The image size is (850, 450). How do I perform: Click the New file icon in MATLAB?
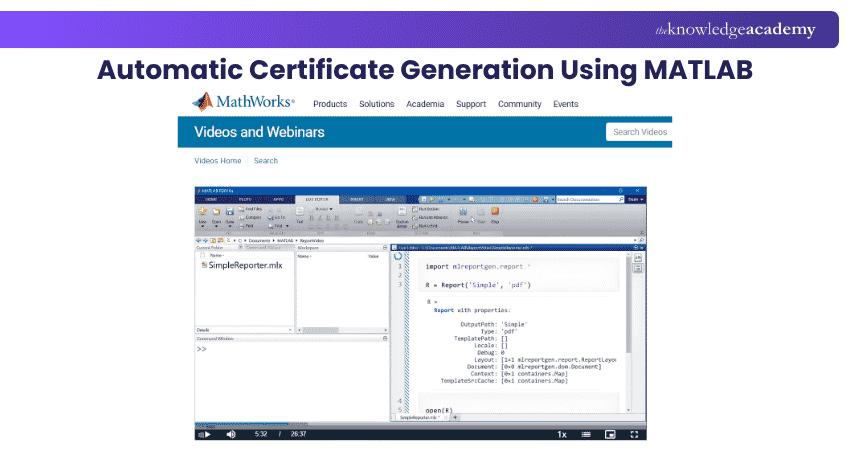203,211
